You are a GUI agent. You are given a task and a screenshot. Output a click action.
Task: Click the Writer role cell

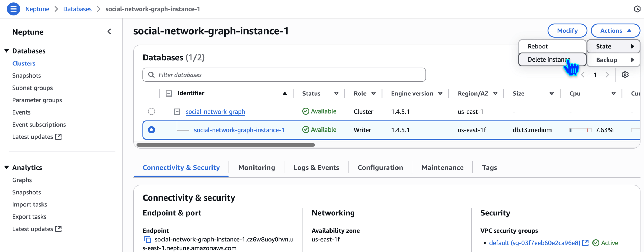coord(362,130)
